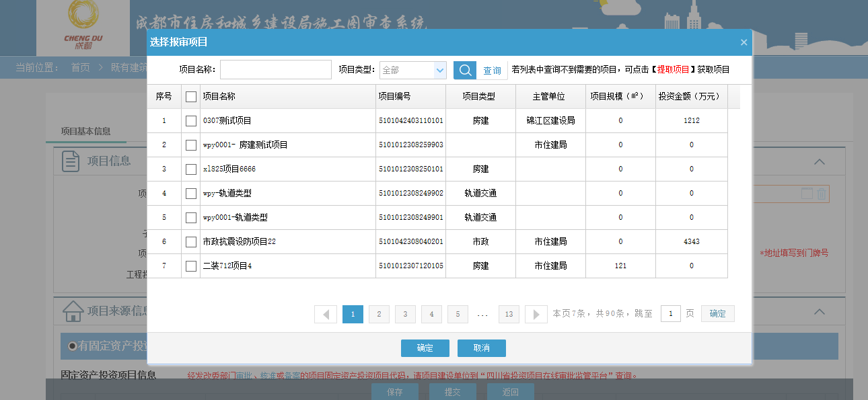Click the magnifier search icon
The height and width of the screenshot is (400, 868).
464,70
